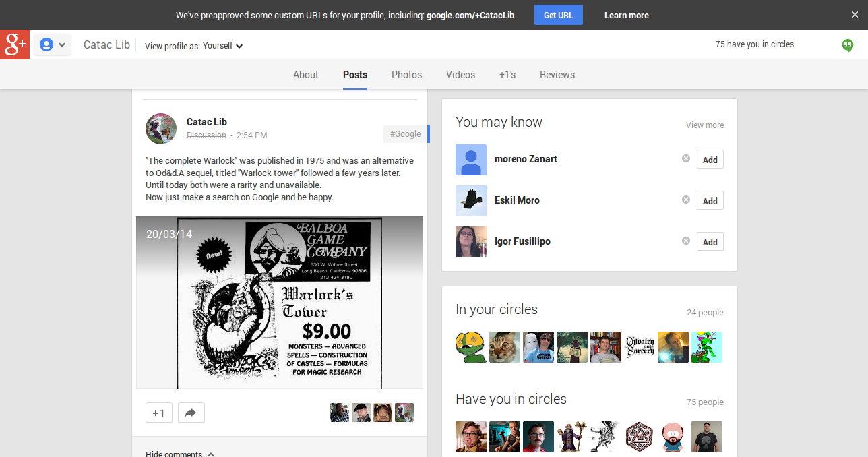868x457 pixels.
Task: Give the post a +1
Action: click(159, 413)
